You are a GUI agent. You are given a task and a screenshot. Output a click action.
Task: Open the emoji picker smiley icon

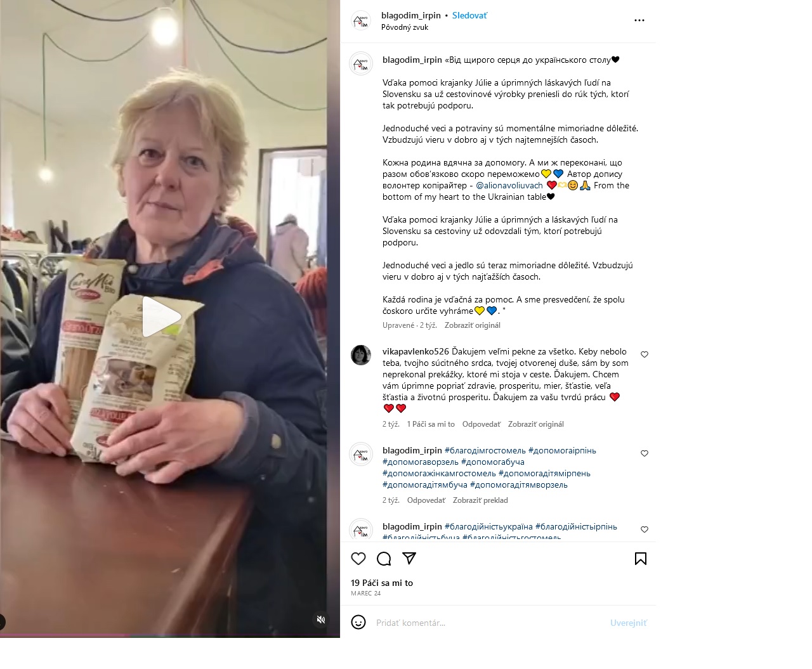click(x=358, y=622)
